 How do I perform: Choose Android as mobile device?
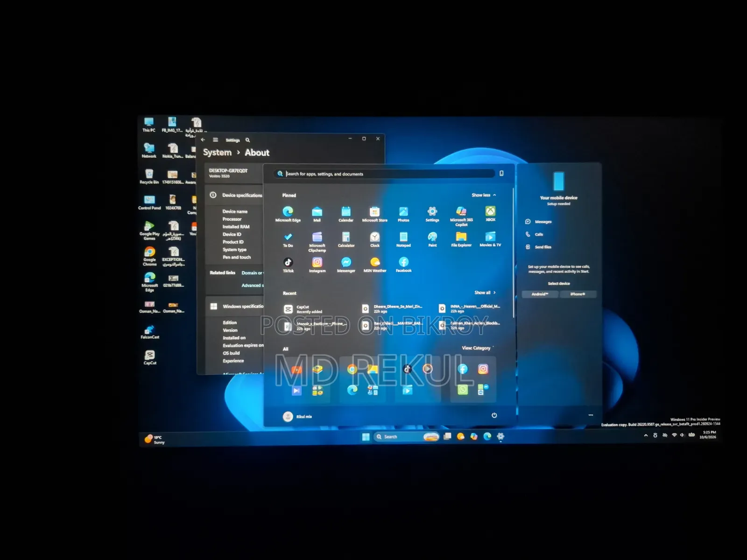540,294
